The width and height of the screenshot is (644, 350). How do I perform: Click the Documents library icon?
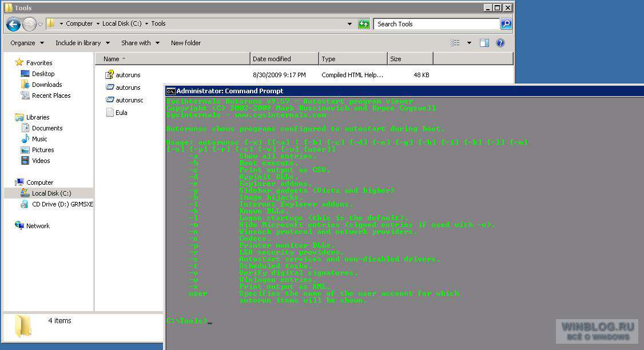(x=25, y=128)
